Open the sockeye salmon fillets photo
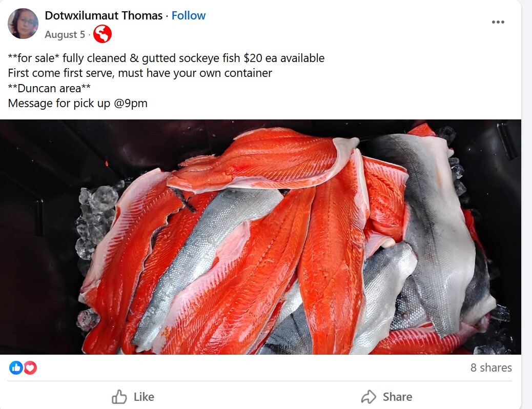Viewport: 532px width, 409px height. click(260, 237)
